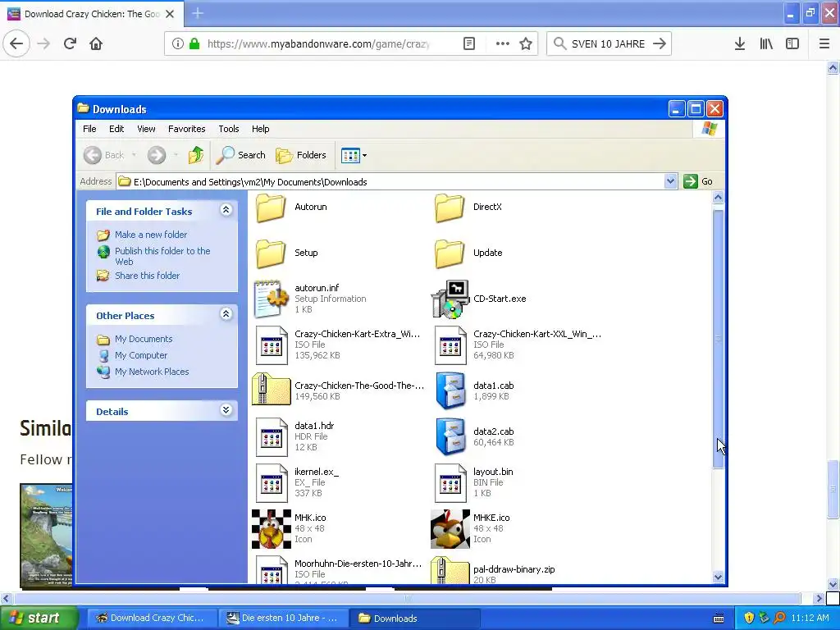Open the Explorer address bar dropdown
This screenshot has width=840, height=630.
click(x=670, y=181)
